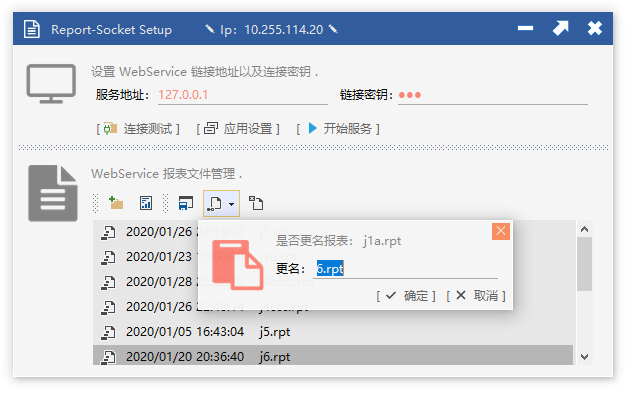Click 开始服务 start service button
Viewport: 633px width, 396px height.
click(x=338, y=129)
